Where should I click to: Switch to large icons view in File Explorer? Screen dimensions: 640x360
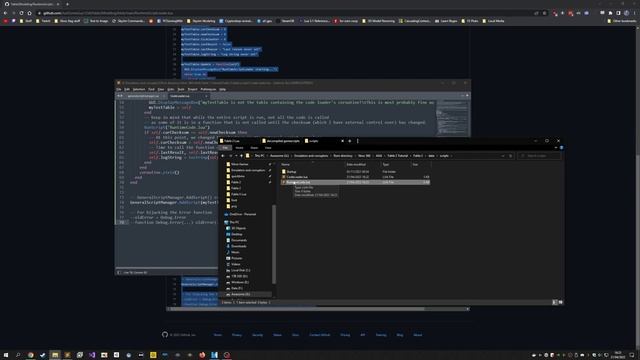(x=560, y=302)
